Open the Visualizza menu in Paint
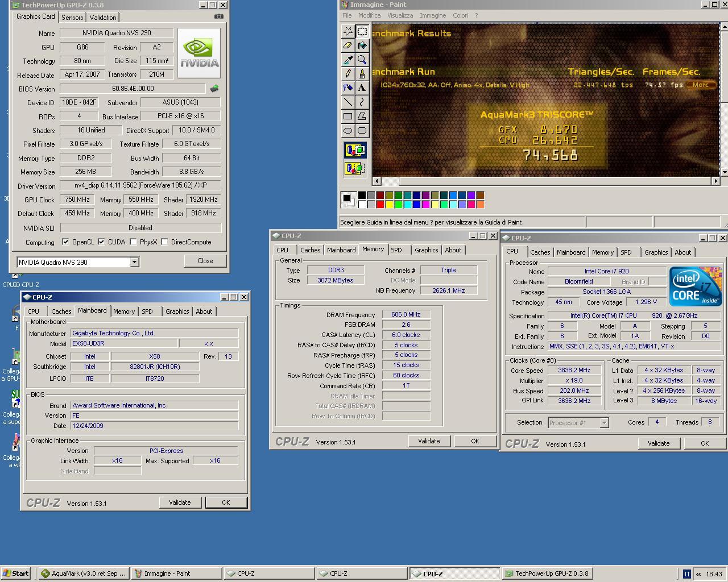Image resolution: width=728 pixels, height=582 pixels. click(400, 15)
